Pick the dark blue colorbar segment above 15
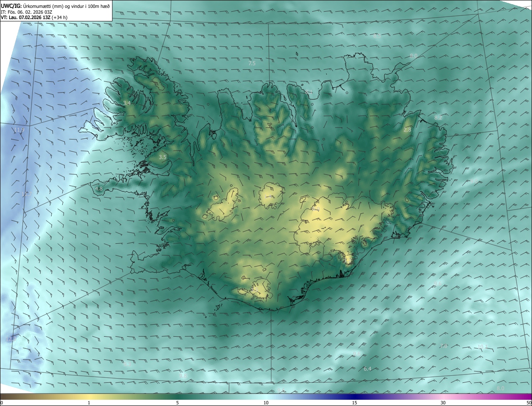This screenshot has height=406, width=532. (x=355, y=396)
